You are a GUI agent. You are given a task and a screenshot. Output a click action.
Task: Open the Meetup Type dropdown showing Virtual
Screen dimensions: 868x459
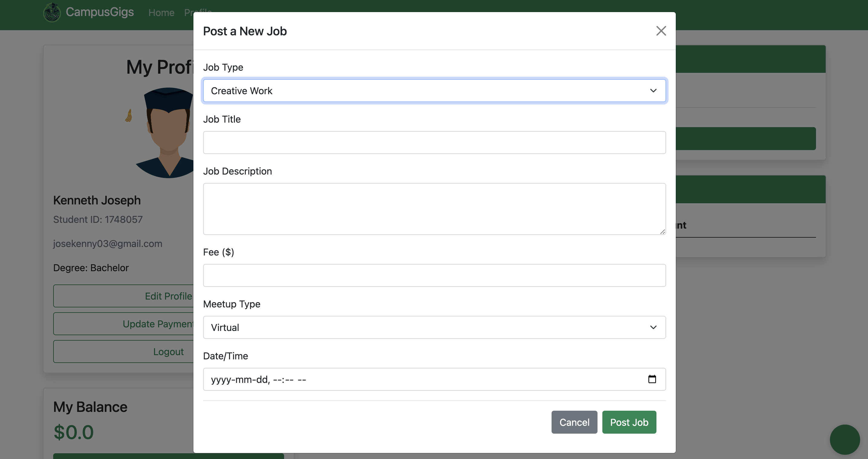pyautogui.click(x=434, y=327)
